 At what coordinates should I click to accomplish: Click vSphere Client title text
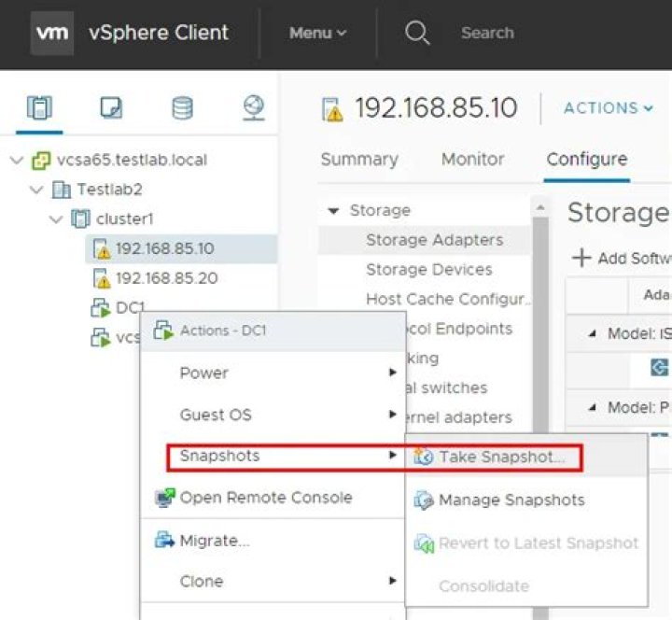pos(159,33)
